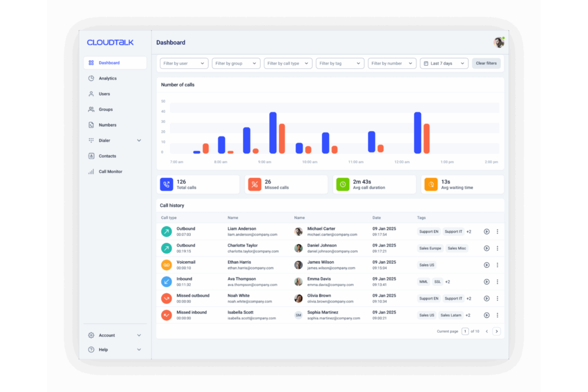The image size is (588, 392).
Task: Open the Users section icon in sidebar
Action: coord(91,94)
